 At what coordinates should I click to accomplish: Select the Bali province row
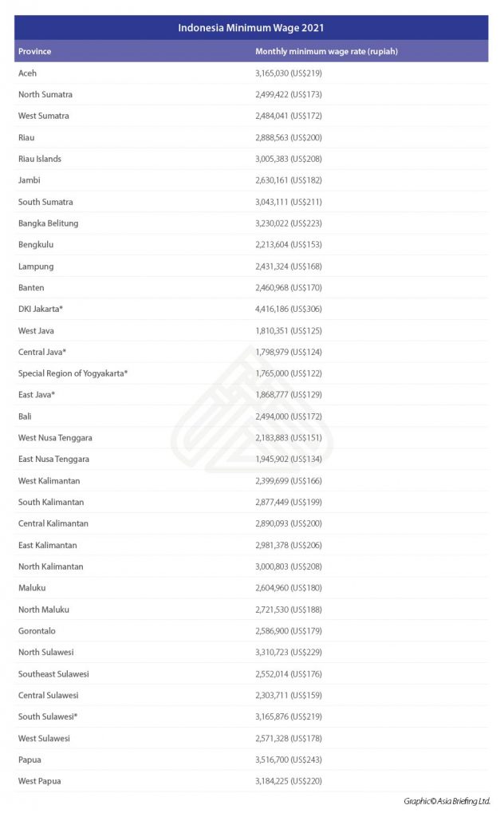[251, 416]
